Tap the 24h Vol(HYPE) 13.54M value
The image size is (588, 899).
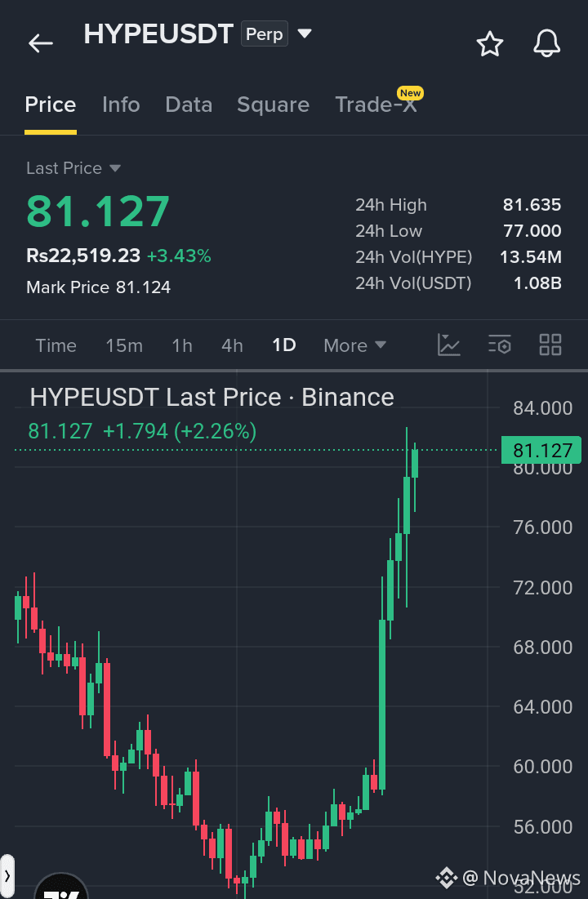pos(531,257)
